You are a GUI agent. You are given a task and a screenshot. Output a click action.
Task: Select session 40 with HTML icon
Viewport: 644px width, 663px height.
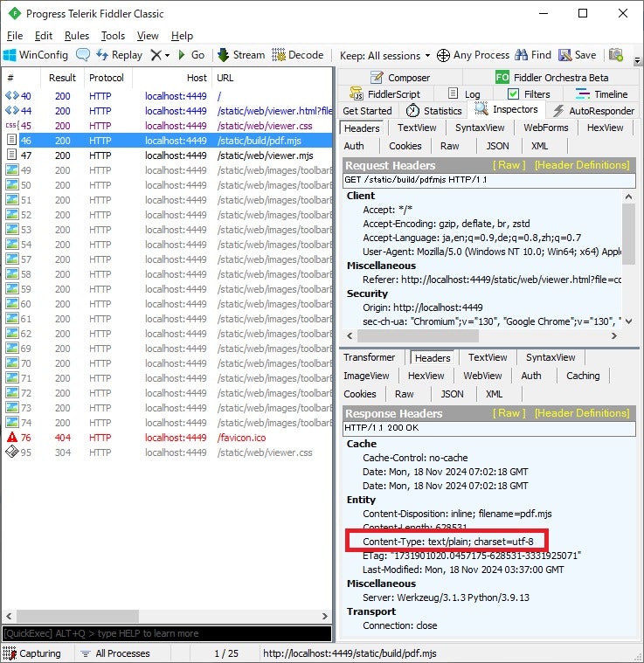(12, 95)
